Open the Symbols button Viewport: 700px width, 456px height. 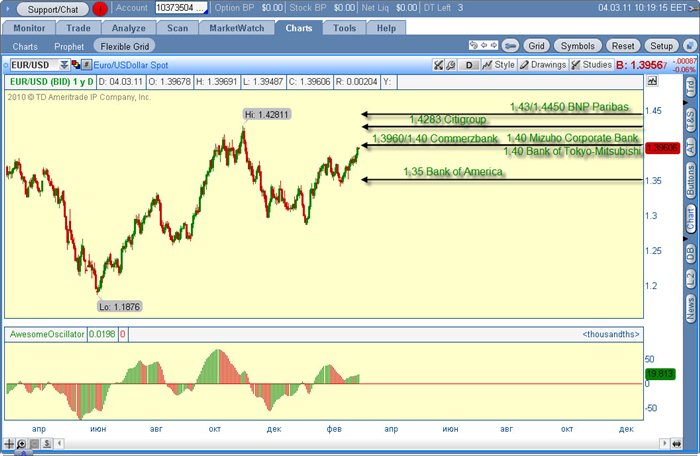point(578,46)
